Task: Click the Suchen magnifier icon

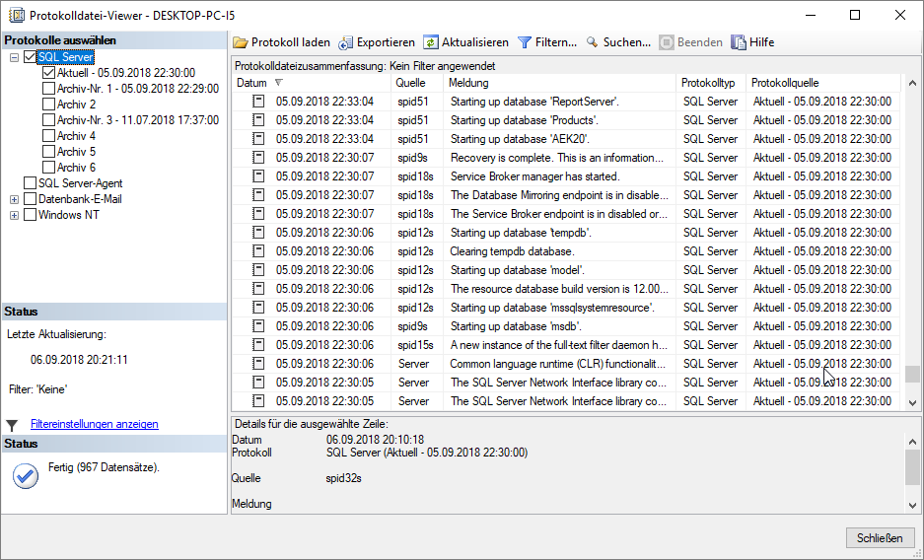Action: click(x=593, y=42)
